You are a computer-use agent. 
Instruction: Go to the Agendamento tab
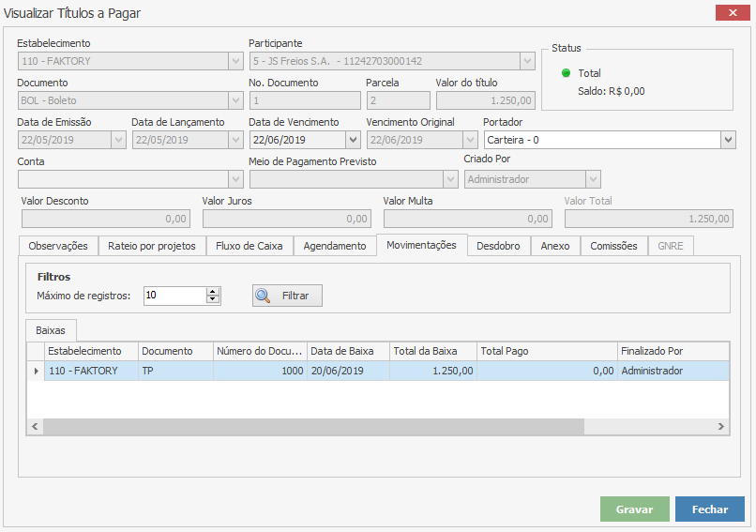(x=335, y=246)
